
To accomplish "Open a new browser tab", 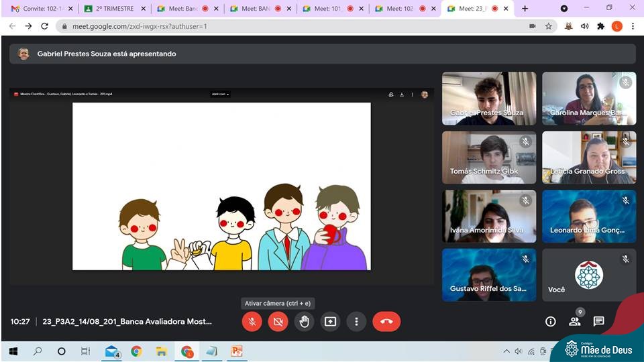I will point(525,9).
